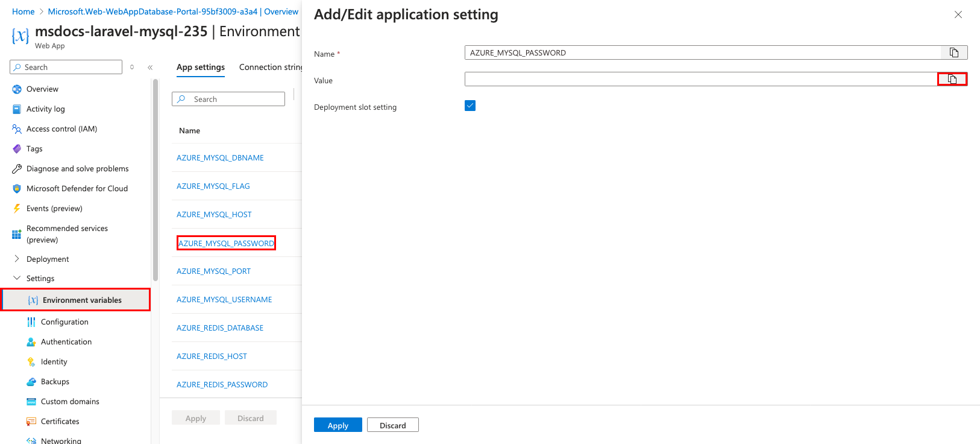This screenshot has height=444, width=980.
Task: Copy the Value field to clipboard
Action: (x=952, y=79)
